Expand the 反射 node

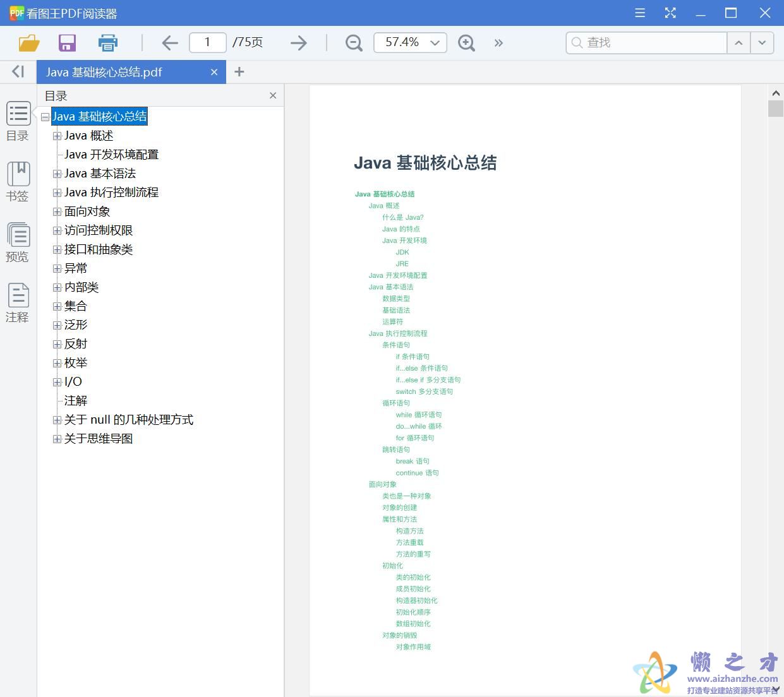(57, 344)
